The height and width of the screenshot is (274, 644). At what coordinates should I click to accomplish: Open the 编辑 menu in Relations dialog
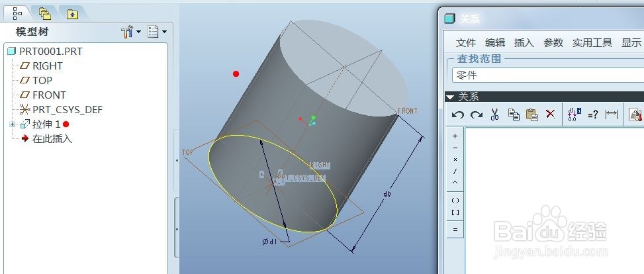point(495,43)
